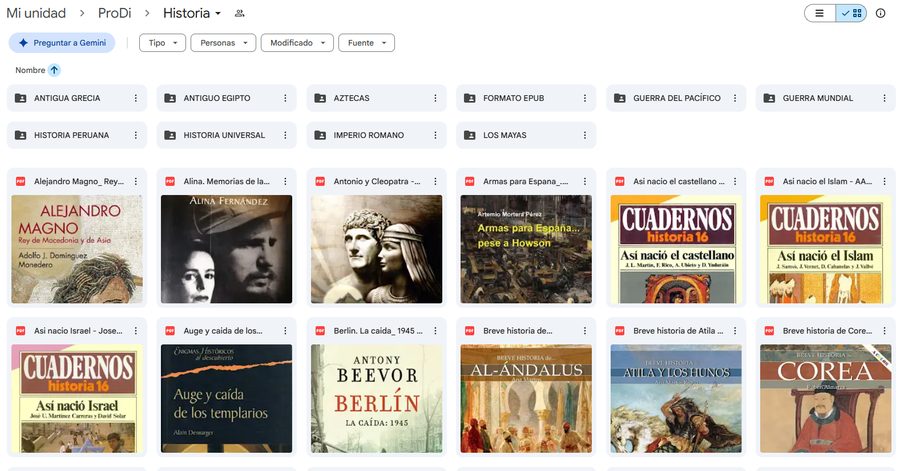Open more options for Auge y caida file
The image size is (900, 471).
[x=285, y=331]
